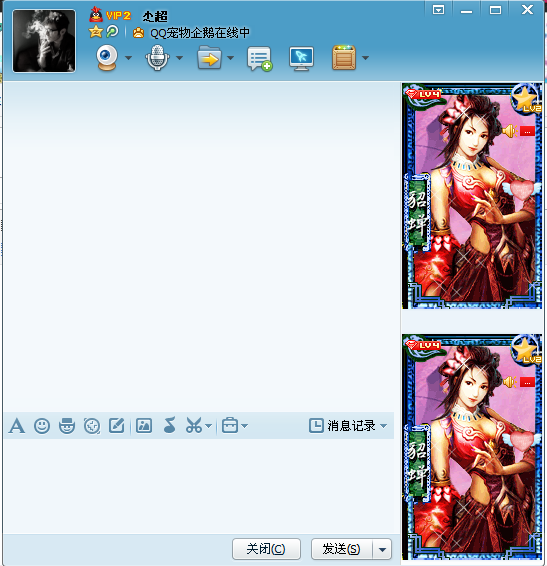547x566 pixels.
Task: Open the title bar dropdown menu button
Action: [x=438, y=10]
